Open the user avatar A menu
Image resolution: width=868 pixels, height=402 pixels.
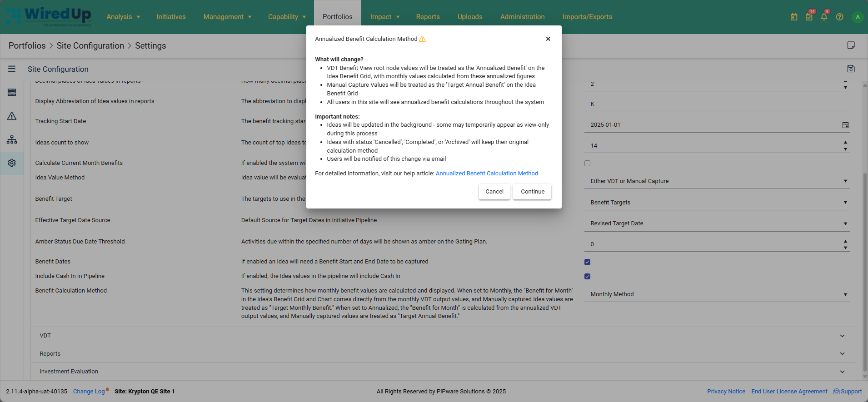pos(858,17)
